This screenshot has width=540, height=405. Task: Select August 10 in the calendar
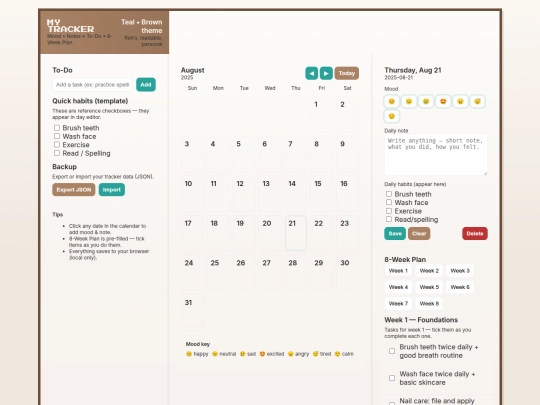pyautogui.click(x=192, y=194)
